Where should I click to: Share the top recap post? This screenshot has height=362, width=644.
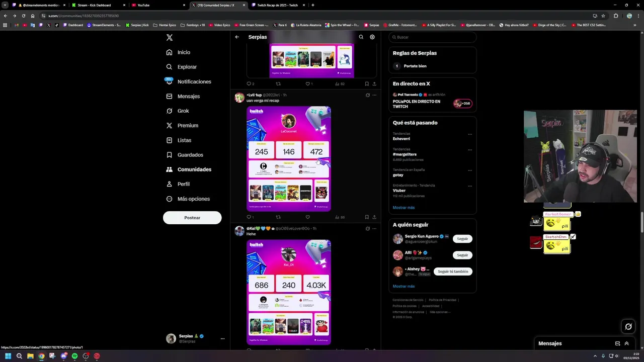coord(374,84)
